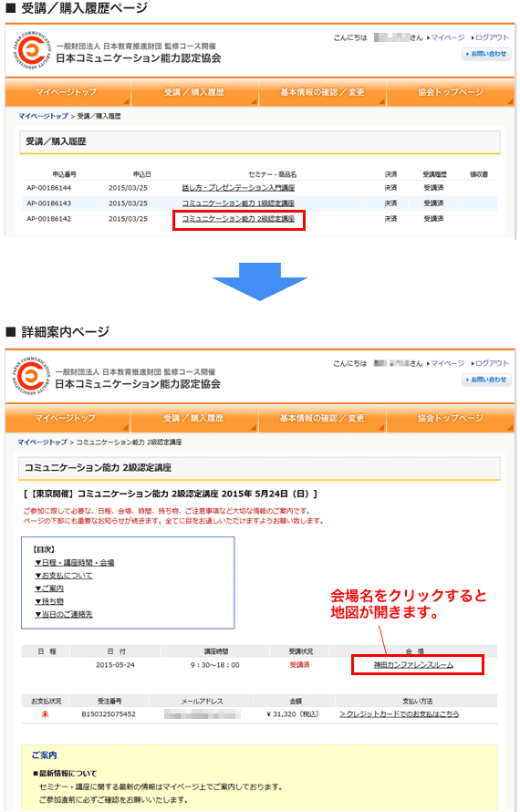Click the red 未 payment status

coord(45,714)
